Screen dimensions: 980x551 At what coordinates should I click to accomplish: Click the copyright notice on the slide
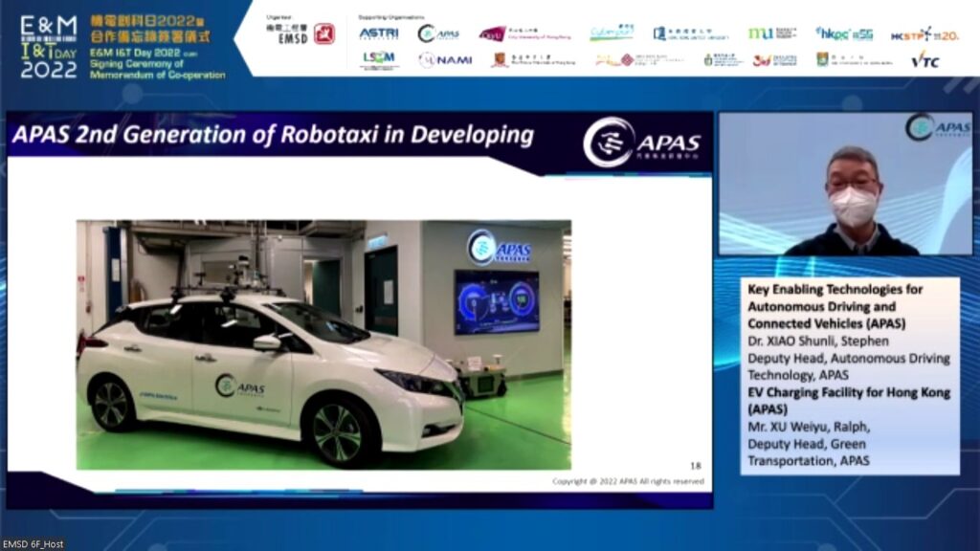628,482
